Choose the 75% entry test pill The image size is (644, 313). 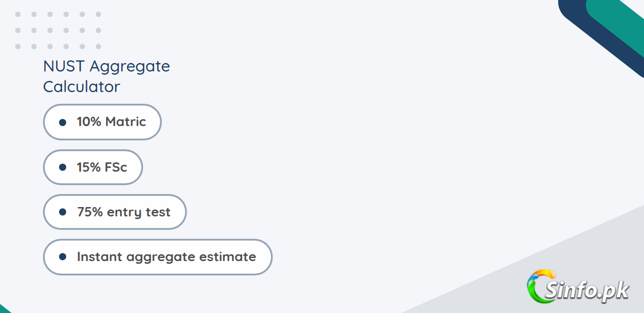[114, 212]
